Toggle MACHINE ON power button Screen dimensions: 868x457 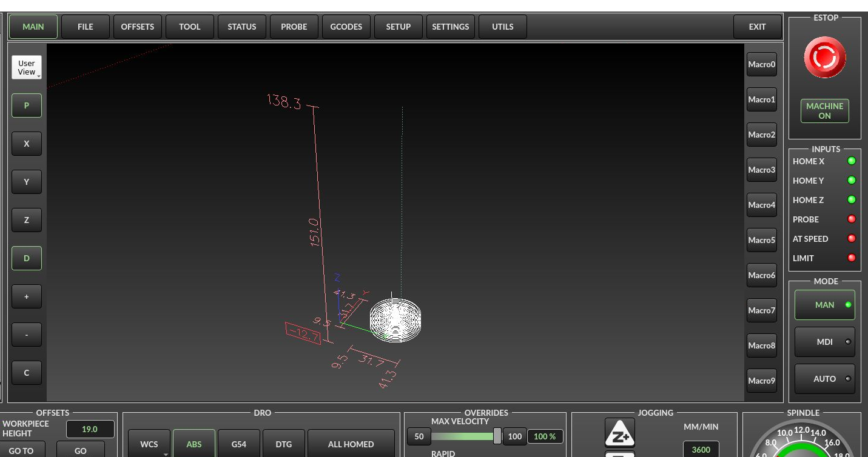tap(825, 111)
